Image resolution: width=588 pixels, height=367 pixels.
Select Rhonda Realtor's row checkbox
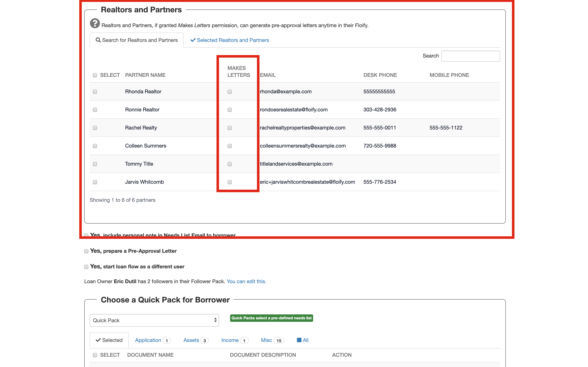point(95,91)
